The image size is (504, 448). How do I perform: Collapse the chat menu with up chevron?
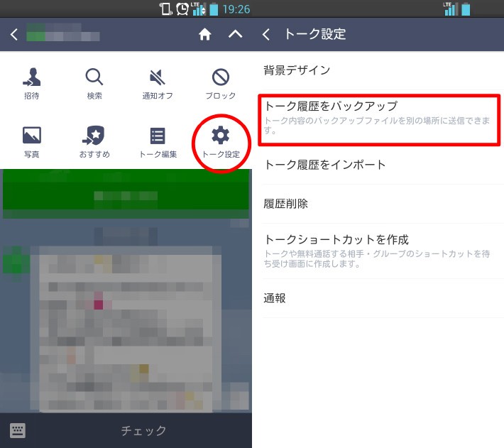pyautogui.click(x=235, y=34)
